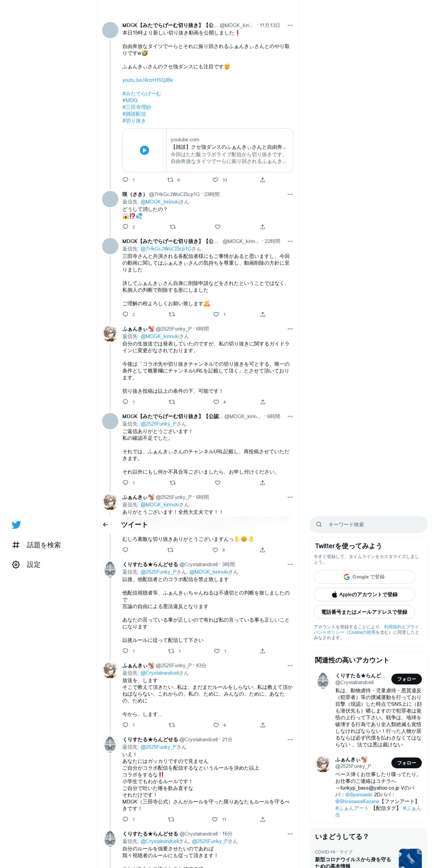Retweet the first MDGK tweet with 6 retweets
The height and width of the screenshot is (868, 434).
170,180
